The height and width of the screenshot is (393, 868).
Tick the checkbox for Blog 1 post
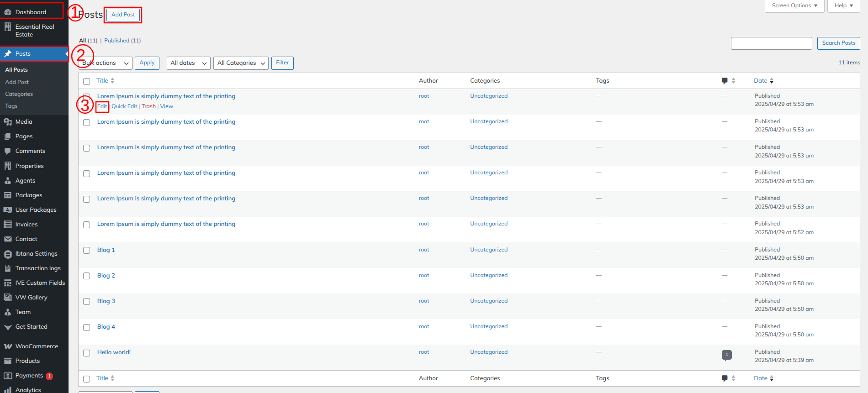click(87, 251)
